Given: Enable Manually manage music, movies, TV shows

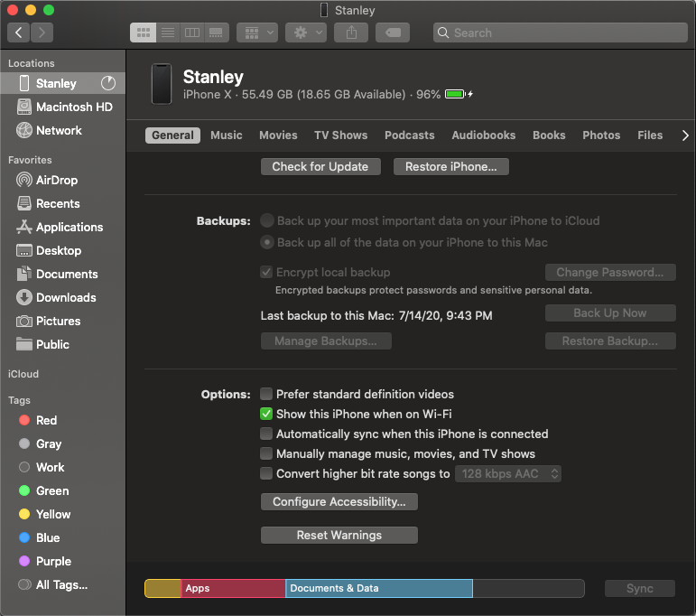Looking at the screenshot, I should click(266, 453).
